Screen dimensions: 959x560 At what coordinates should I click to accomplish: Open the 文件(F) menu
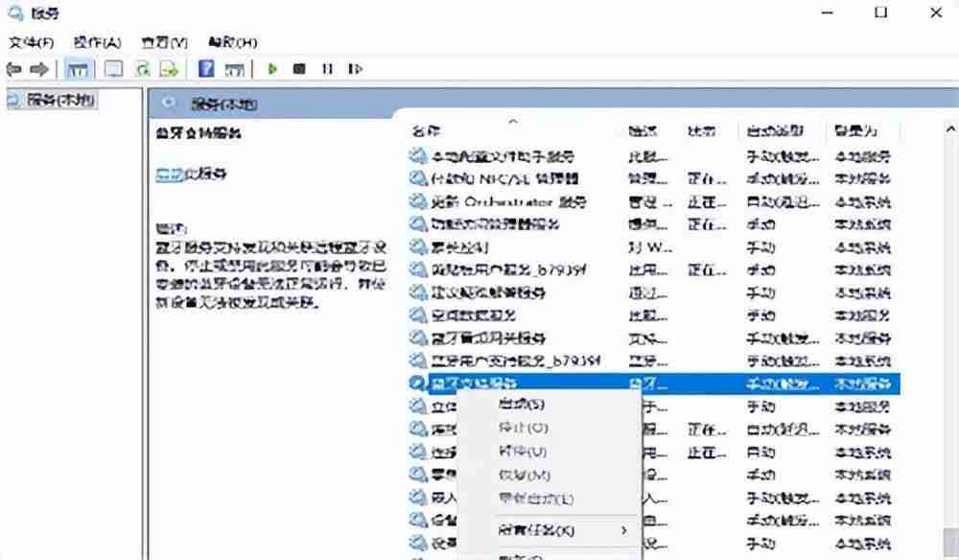point(32,42)
